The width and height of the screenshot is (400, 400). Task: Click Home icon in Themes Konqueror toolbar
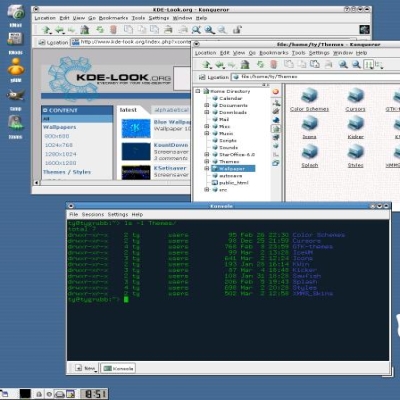[x=245, y=64]
